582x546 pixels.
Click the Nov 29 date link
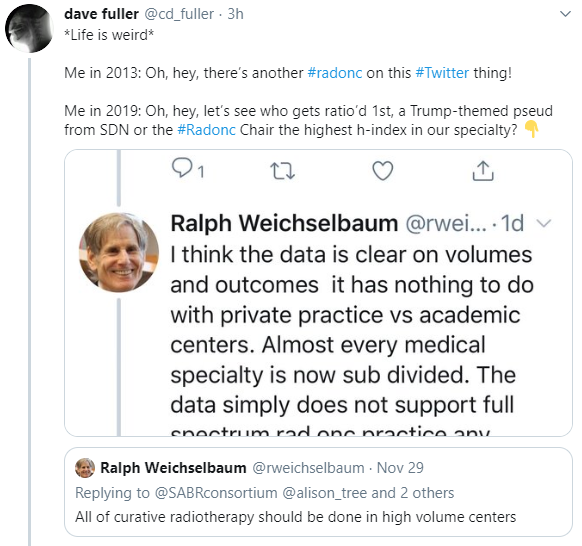click(400, 468)
